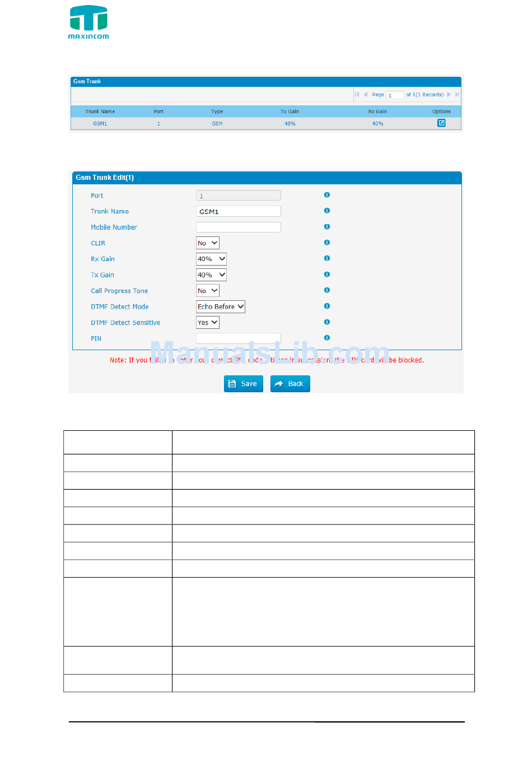Image resolution: width=532 pixels, height=767 pixels.
Task: Click the PIN field label
Action: coord(96,338)
